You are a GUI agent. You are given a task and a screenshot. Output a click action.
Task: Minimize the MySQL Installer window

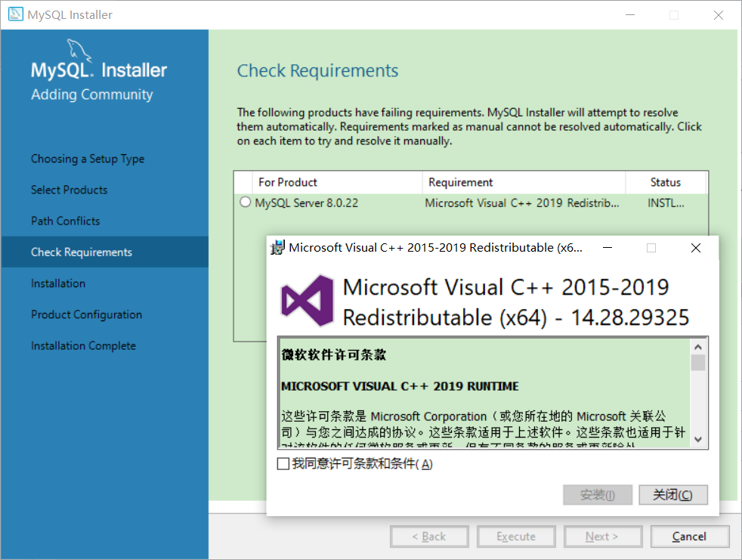coord(630,14)
